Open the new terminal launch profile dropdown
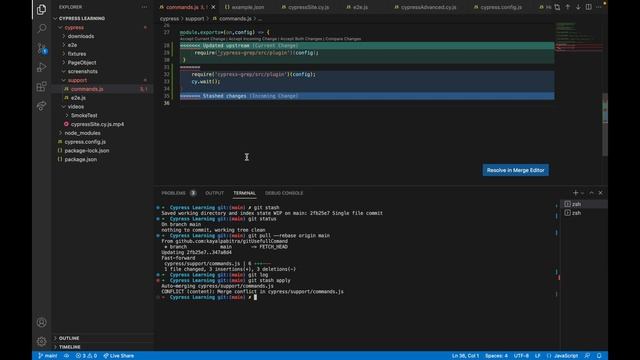This screenshot has width=640, height=360. pyautogui.click(x=582, y=193)
